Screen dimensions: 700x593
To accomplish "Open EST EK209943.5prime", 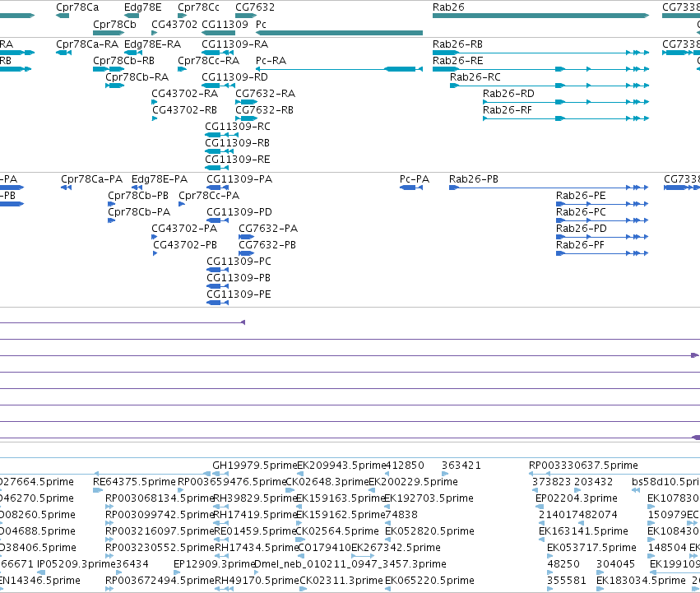I will [x=341, y=466].
